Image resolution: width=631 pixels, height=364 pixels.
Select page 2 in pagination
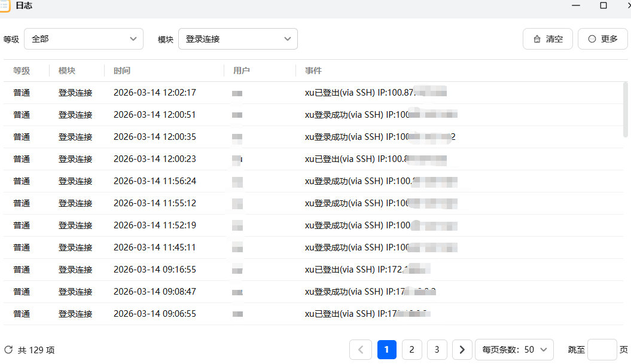tap(411, 350)
